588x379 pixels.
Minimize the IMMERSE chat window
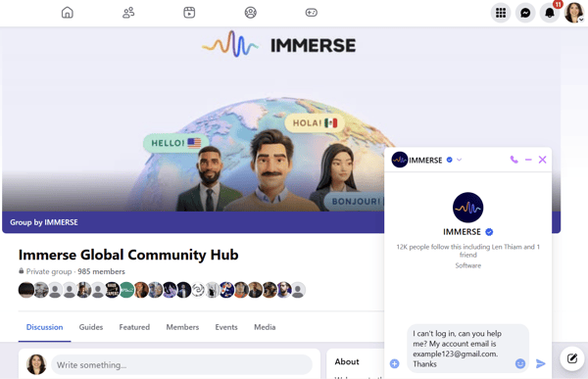[x=528, y=160]
